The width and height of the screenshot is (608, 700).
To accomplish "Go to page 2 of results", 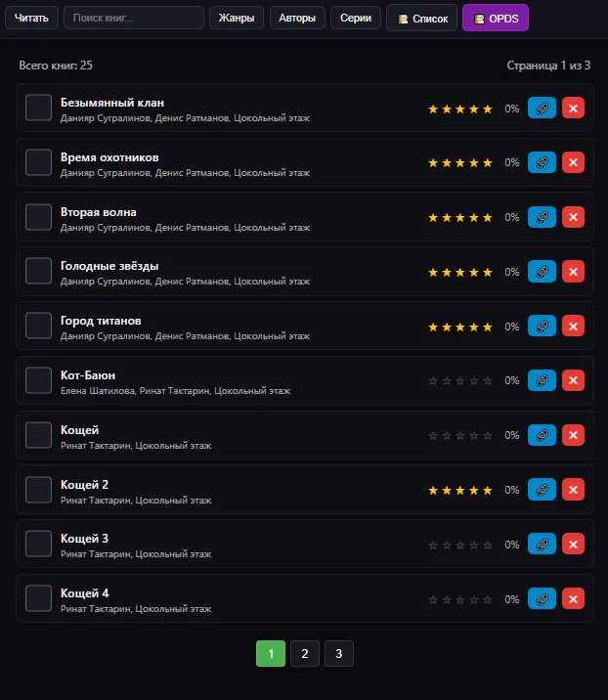I will coord(305,654).
